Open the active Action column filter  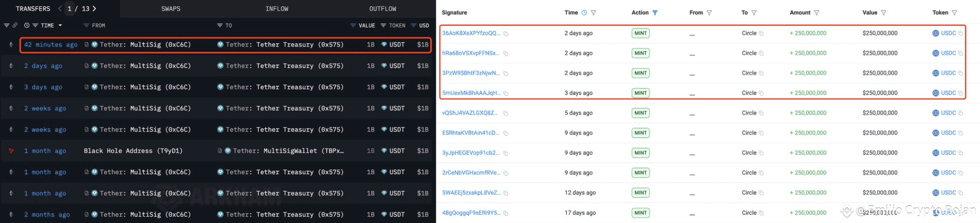[655, 13]
